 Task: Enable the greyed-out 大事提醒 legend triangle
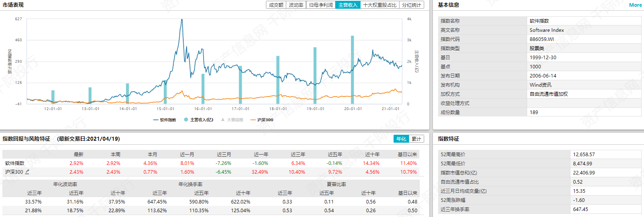[x=223, y=120]
